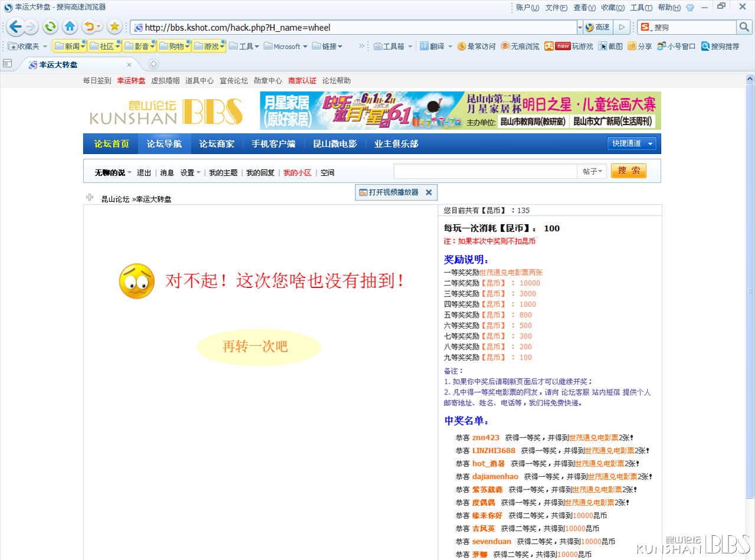
Task: Open 无痕浏览 private browsing
Action: point(519,46)
